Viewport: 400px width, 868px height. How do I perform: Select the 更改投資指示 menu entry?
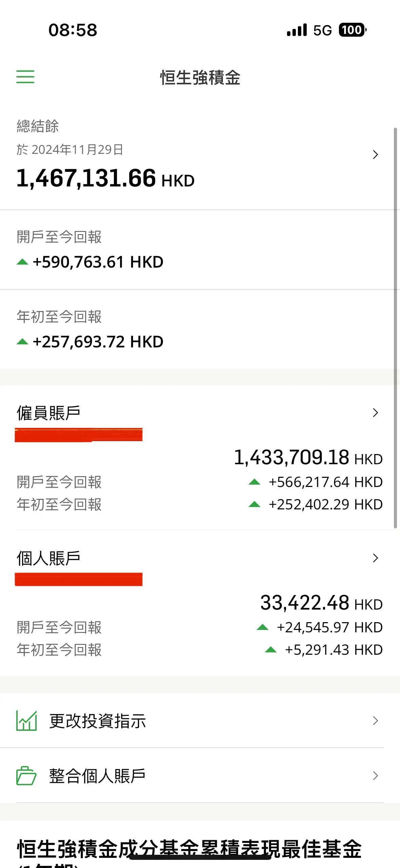(200, 721)
